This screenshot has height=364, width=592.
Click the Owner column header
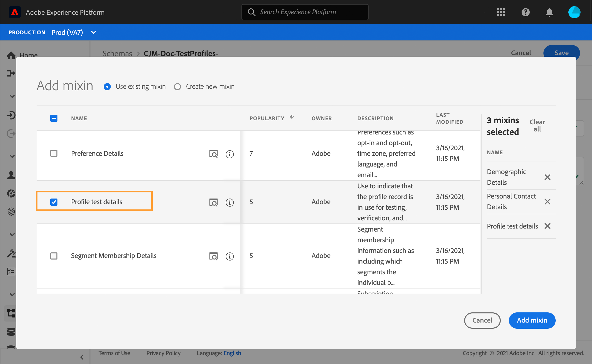click(322, 118)
